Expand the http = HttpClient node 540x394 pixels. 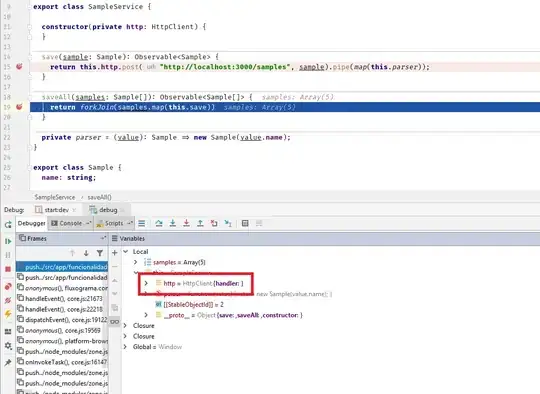pos(146,283)
